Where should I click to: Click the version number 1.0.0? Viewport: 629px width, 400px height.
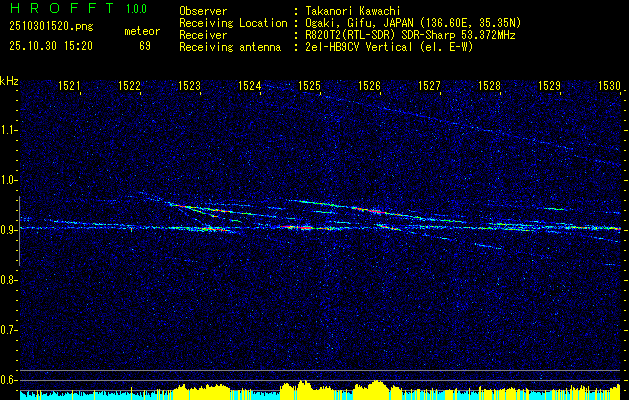pyautogui.click(x=136, y=9)
